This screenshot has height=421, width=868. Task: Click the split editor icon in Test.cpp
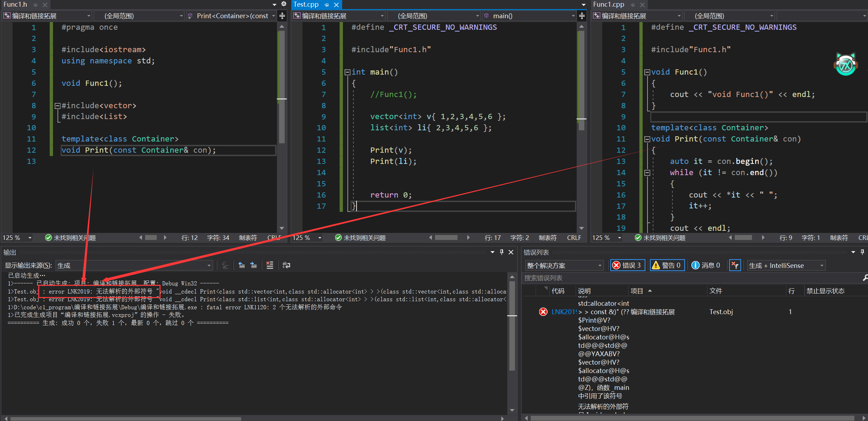[x=582, y=16]
